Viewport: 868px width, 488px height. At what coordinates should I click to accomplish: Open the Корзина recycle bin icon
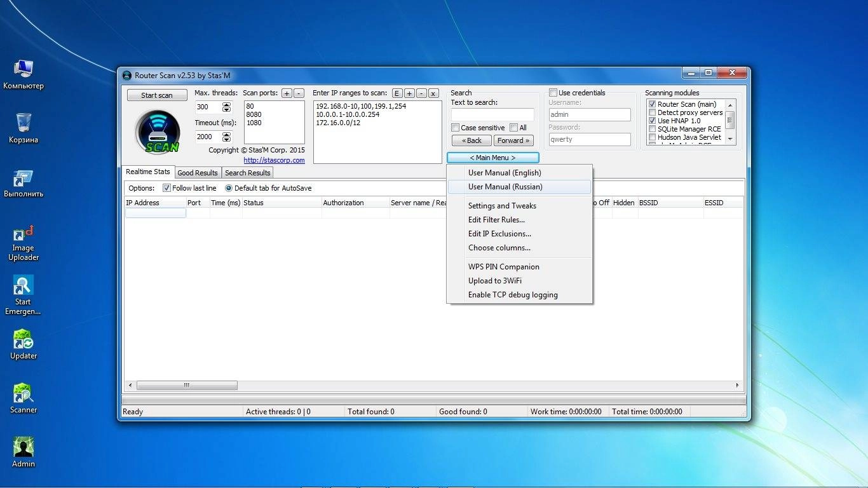point(24,128)
